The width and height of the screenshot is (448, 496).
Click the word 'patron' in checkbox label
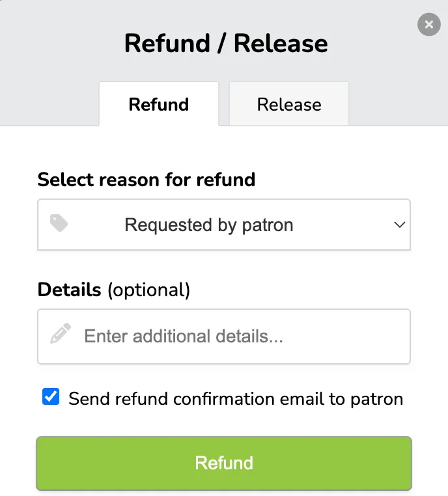376,400
